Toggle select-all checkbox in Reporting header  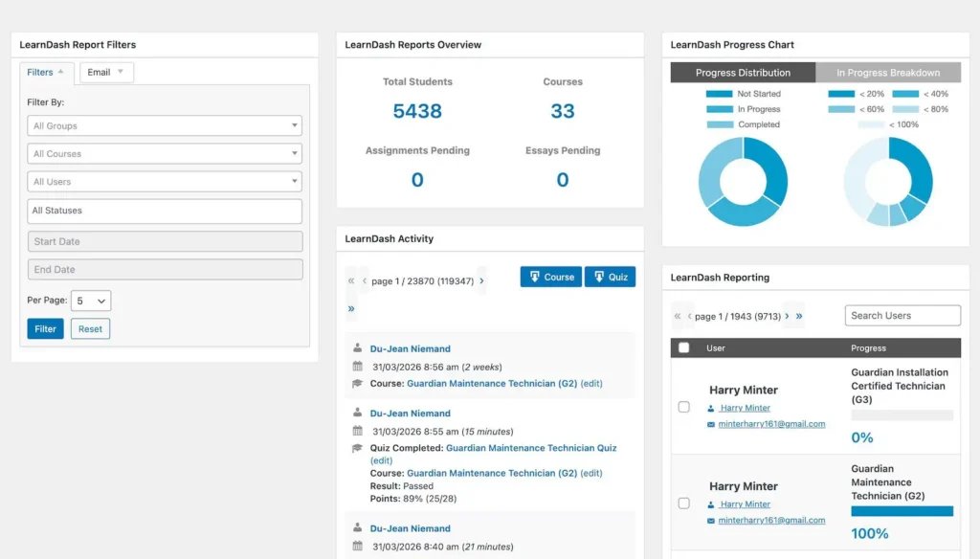(683, 347)
